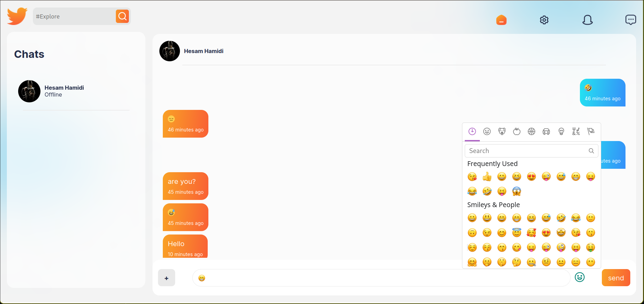This screenshot has height=304, width=644.
Task: Pick thumbs up emoji in Frequently Used
Action: [x=487, y=177]
